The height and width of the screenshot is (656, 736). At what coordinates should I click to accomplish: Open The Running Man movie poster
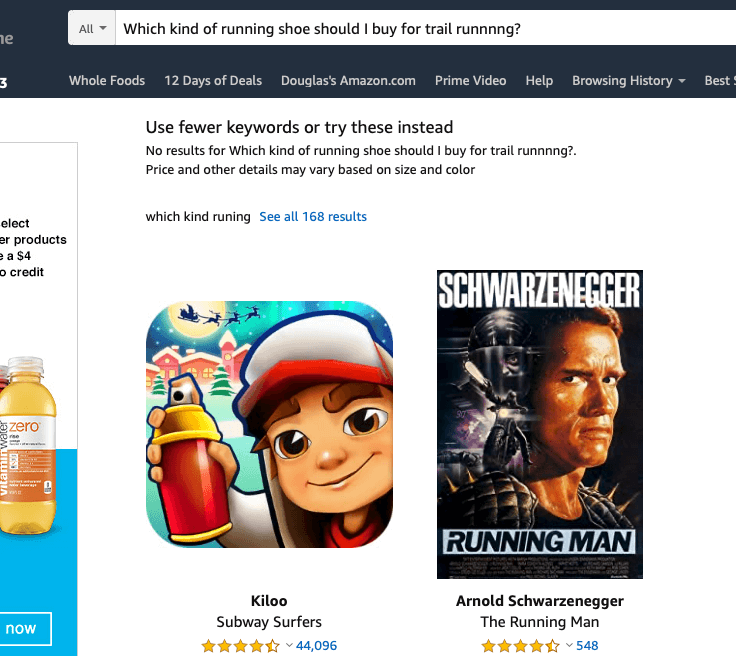point(540,424)
